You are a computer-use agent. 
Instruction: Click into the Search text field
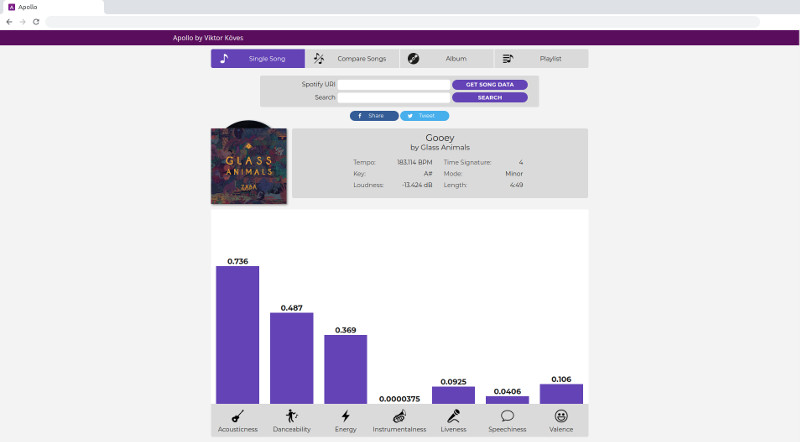[394, 98]
